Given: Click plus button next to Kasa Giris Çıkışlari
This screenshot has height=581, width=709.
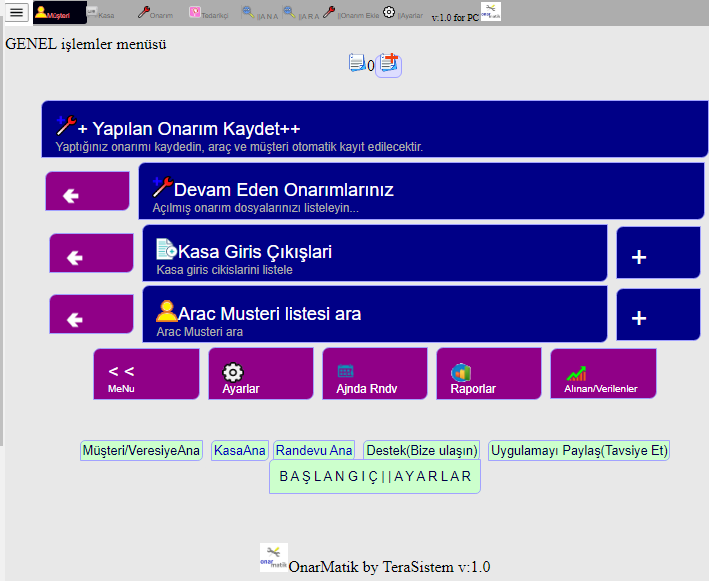Looking at the screenshot, I should [658, 253].
